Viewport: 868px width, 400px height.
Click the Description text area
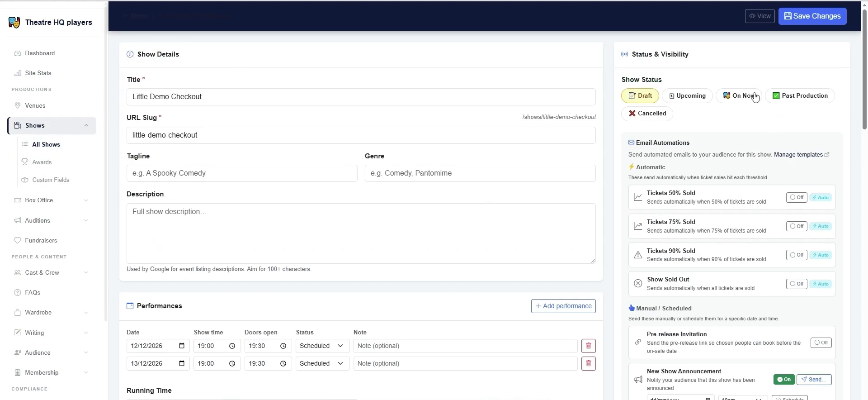click(361, 233)
